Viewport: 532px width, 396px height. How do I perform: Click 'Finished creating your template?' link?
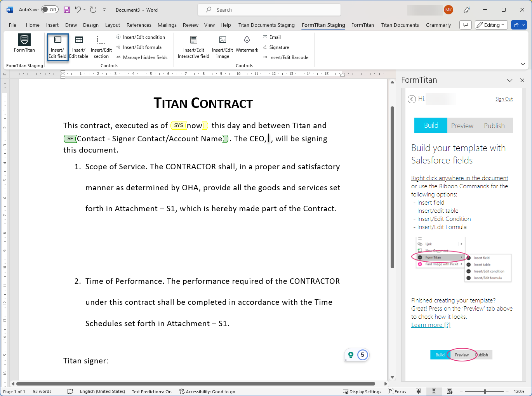[x=453, y=300]
